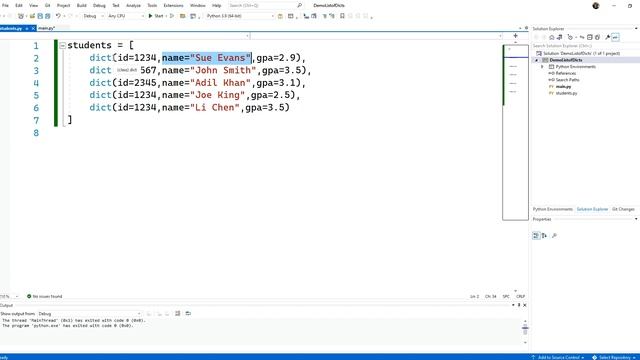Image resolution: width=640 pixels, height=360 pixels.
Task: Click Start Without Debugging outline arrow
Action: [172, 16]
